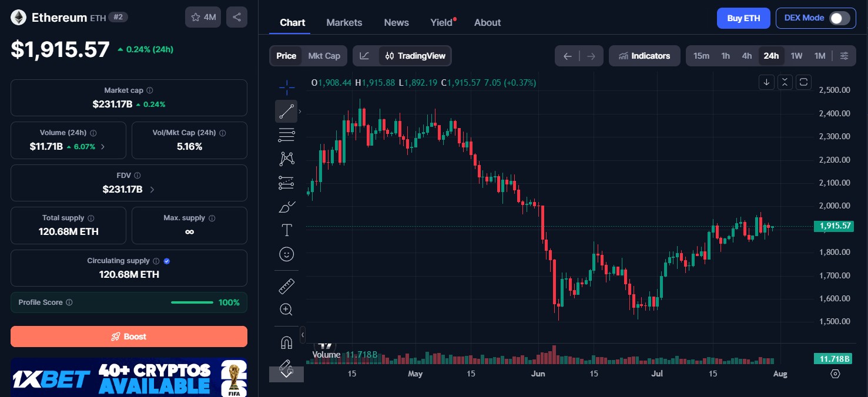Undo the last chart action
868x397 pixels.
click(x=567, y=56)
